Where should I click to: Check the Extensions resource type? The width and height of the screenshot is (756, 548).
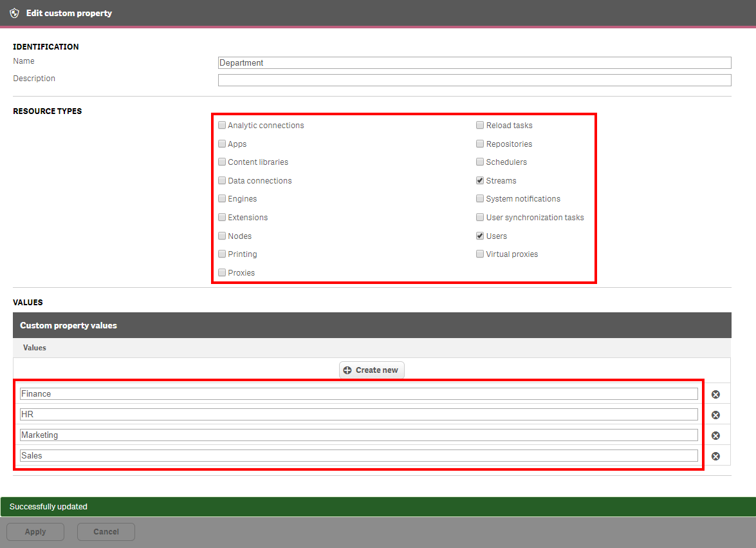tap(221, 216)
